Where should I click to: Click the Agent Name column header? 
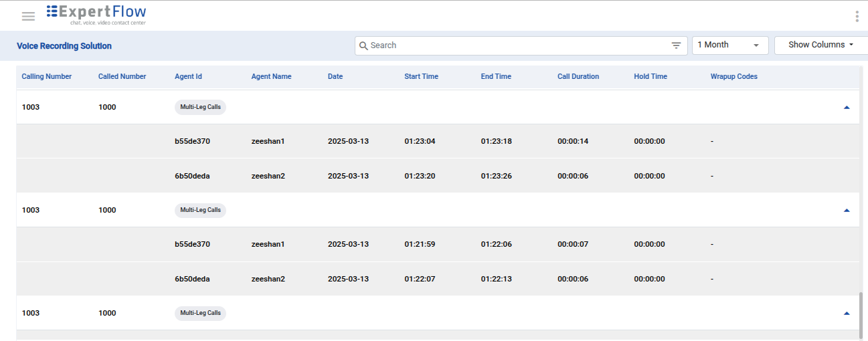(271, 76)
